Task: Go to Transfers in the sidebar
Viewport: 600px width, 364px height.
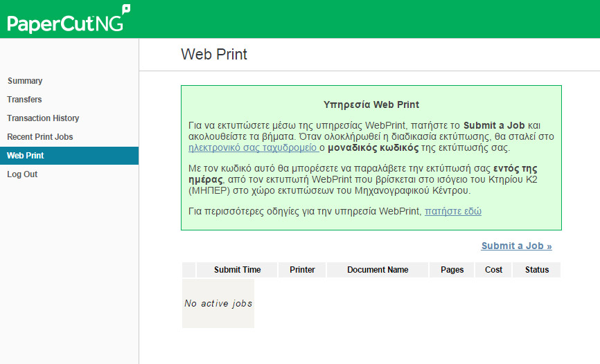Action: click(24, 100)
